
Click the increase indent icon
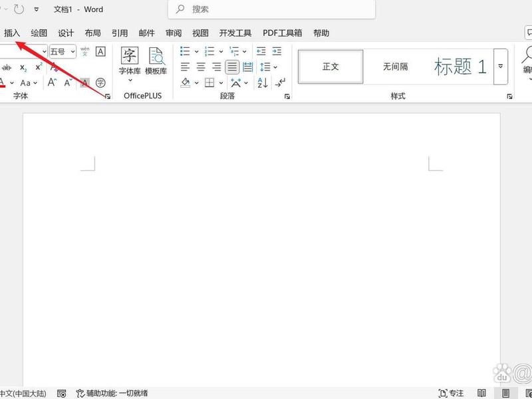(277, 51)
